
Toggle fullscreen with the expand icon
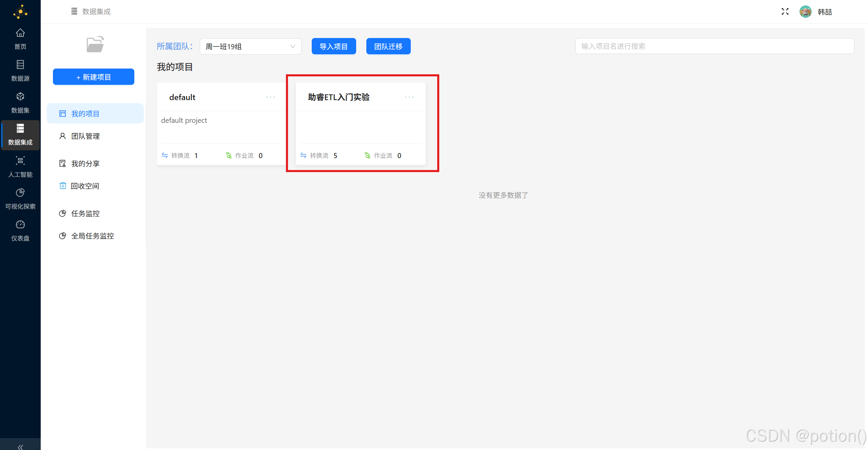click(785, 11)
